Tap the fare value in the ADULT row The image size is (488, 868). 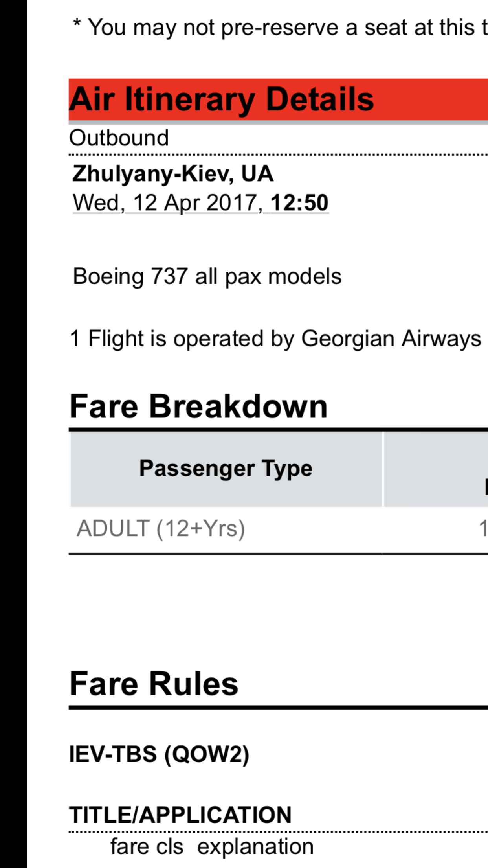click(x=483, y=528)
